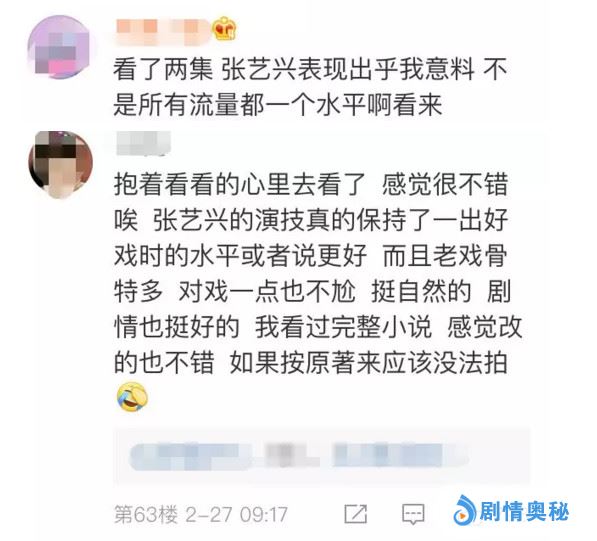Viewport: 597px width, 541px height.
Task: Open the first commenter's purple avatar
Action: point(59,48)
